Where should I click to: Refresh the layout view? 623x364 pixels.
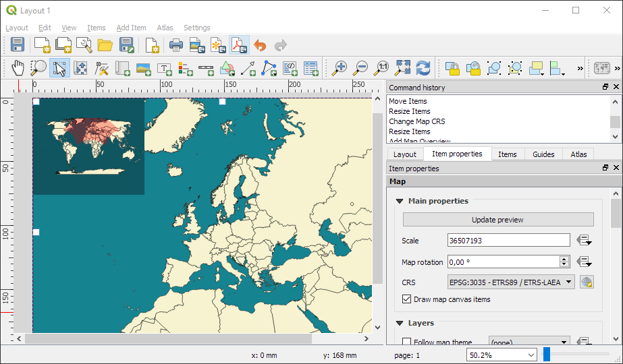[423, 68]
